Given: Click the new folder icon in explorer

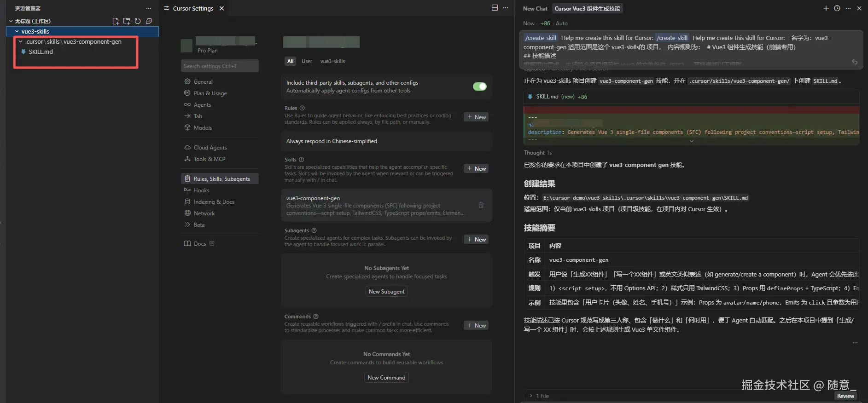Looking at the screenshot, I should tap(127, 21).
